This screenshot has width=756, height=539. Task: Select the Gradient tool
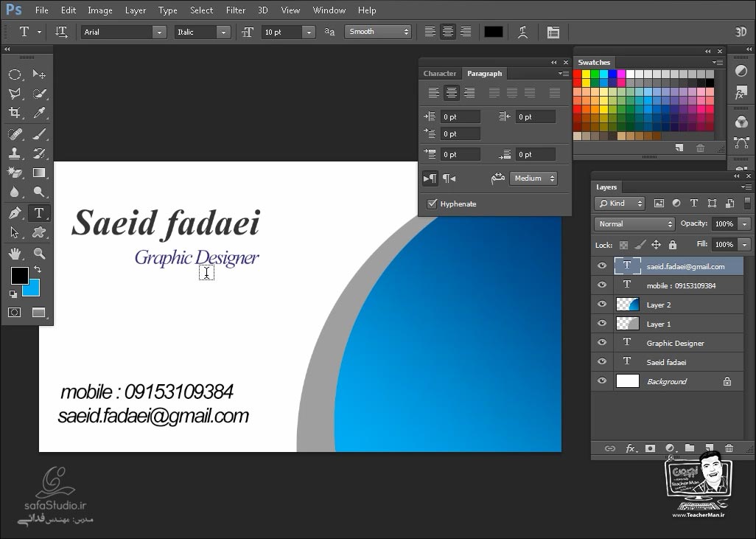[38, 173]
